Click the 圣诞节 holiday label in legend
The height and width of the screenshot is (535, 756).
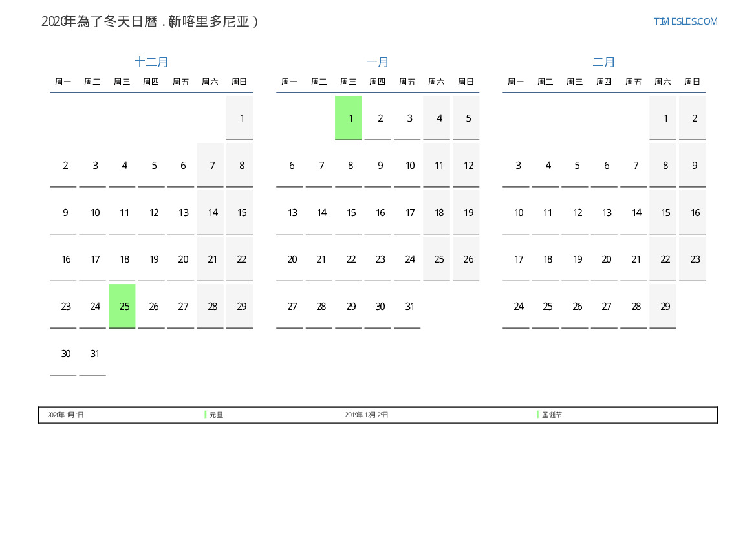552,415
